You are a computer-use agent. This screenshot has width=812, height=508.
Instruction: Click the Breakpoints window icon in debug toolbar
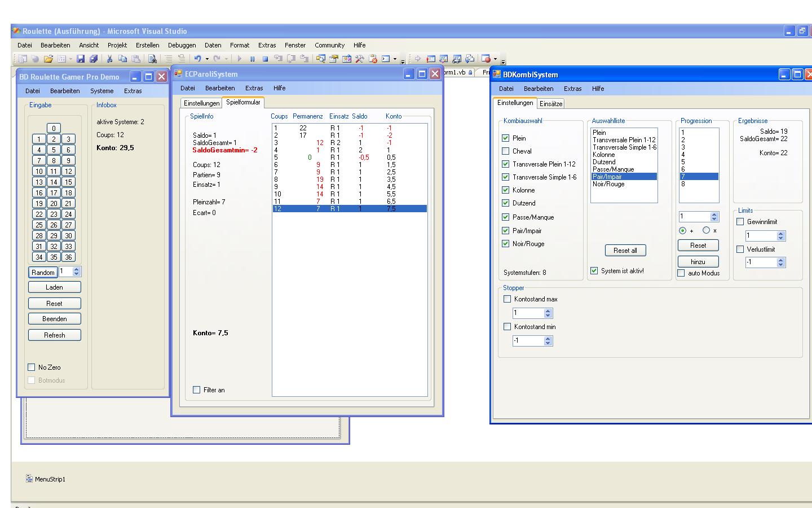point(486,59)
